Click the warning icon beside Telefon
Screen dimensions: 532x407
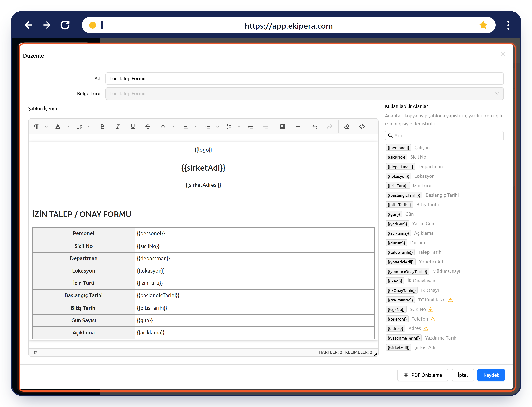(x=433, y=319)
